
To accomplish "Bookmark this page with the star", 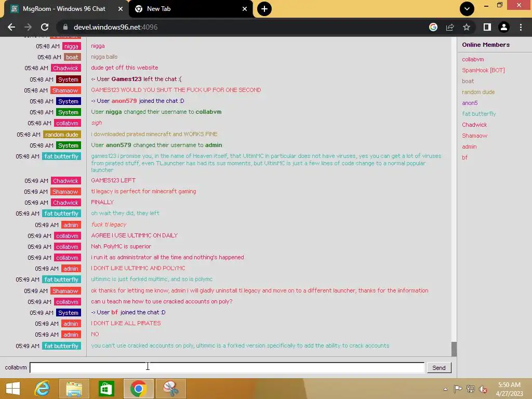I will point(467,27).
